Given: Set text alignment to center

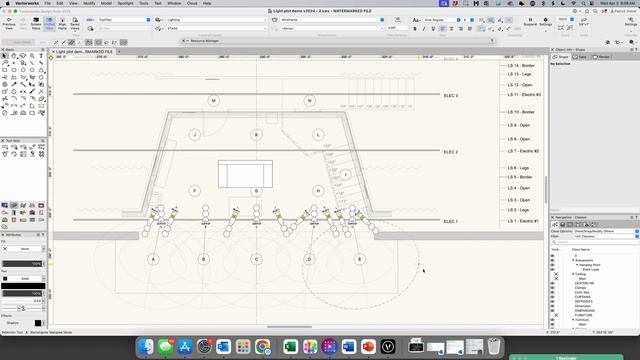Looking at the screenshot, I should (451, 29).
